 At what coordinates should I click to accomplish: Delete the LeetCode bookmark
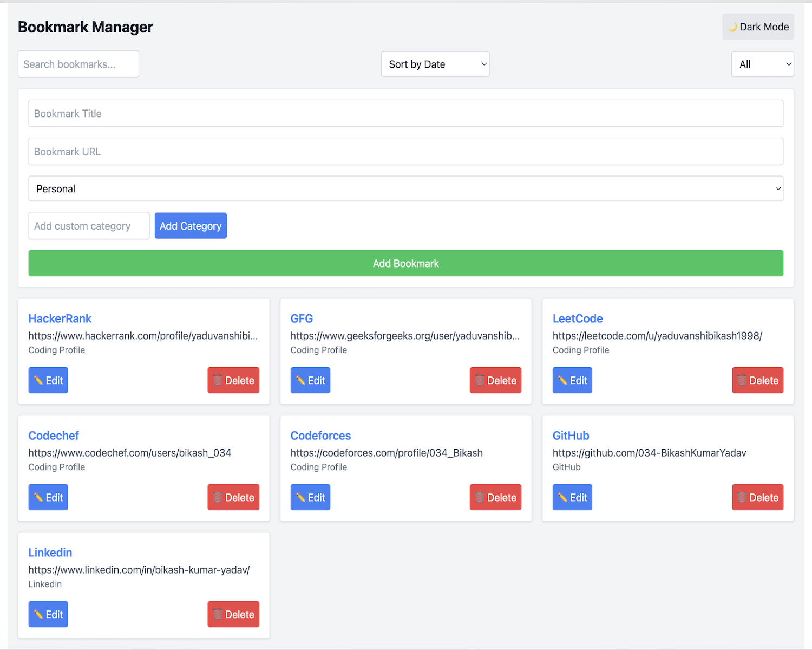pos(757,380)
